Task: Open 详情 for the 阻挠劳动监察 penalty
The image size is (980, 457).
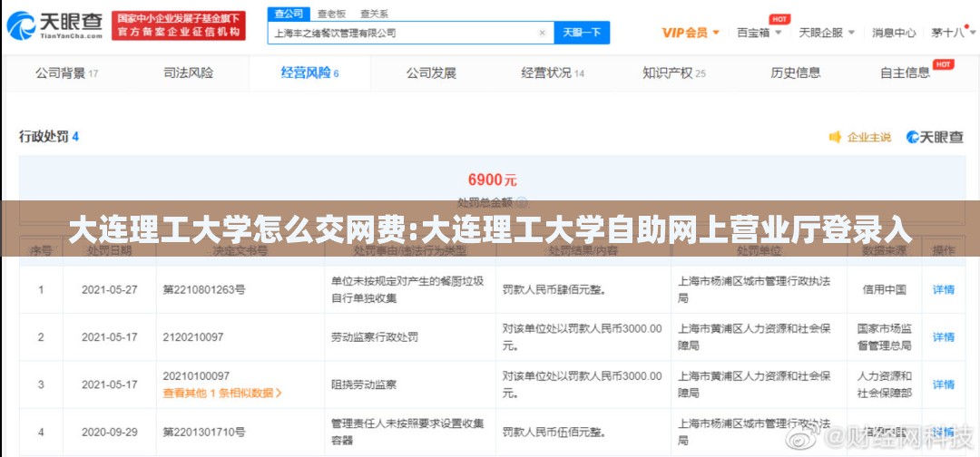Action: click(943, 384)
